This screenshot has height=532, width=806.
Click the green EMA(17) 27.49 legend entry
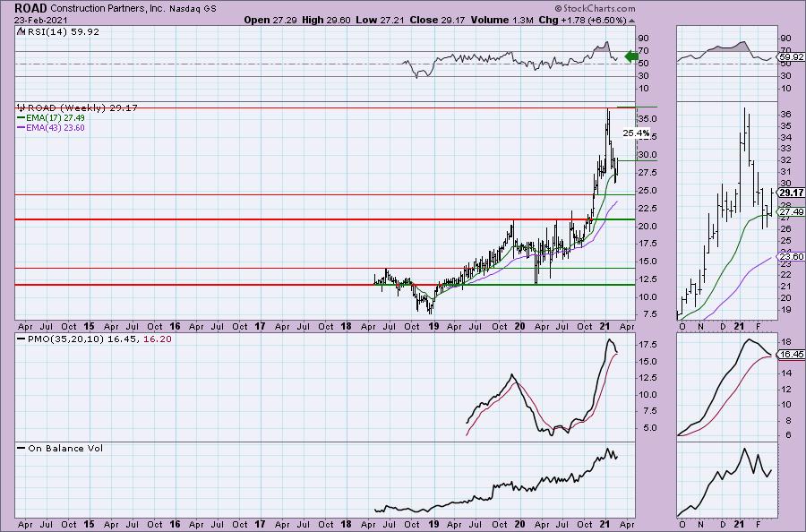51,117
